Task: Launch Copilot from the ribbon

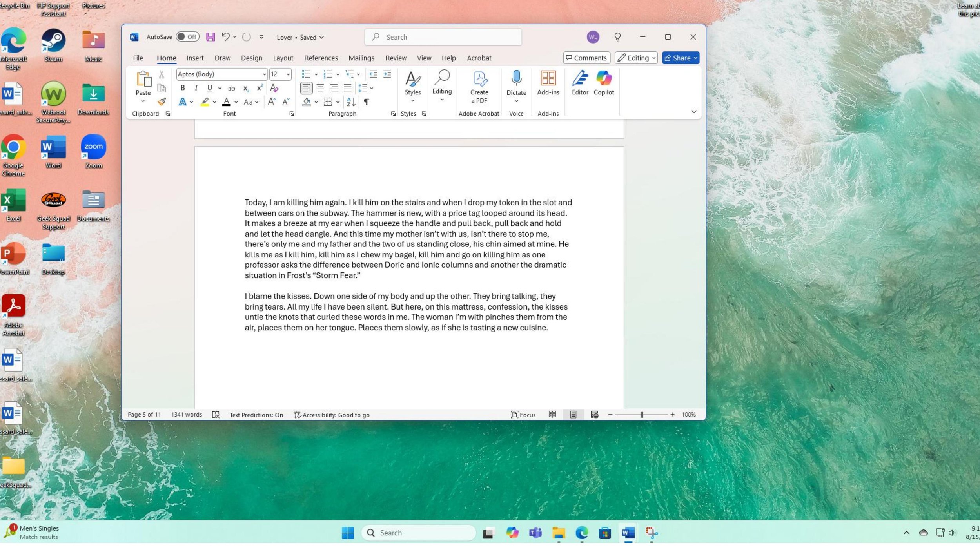Action: [x=604, y=83]
